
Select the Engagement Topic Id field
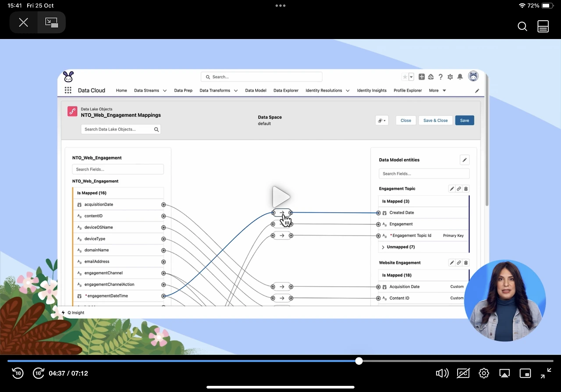(423, 235)
